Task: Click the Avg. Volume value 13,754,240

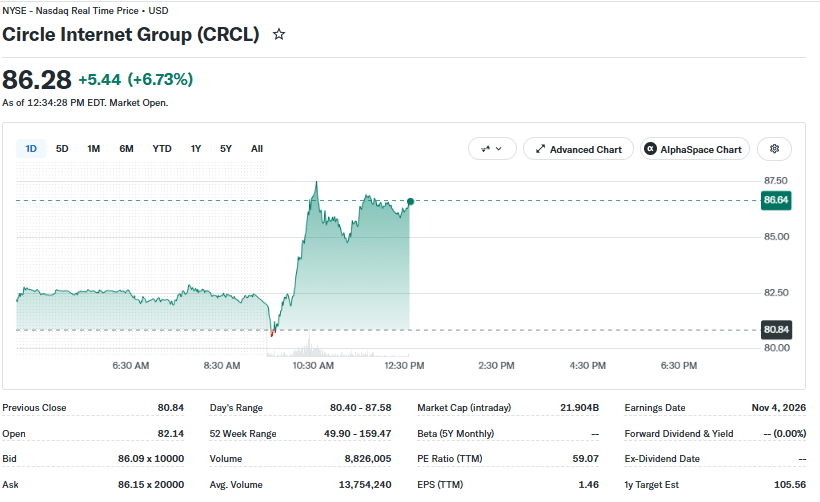Action: point(365,485)
